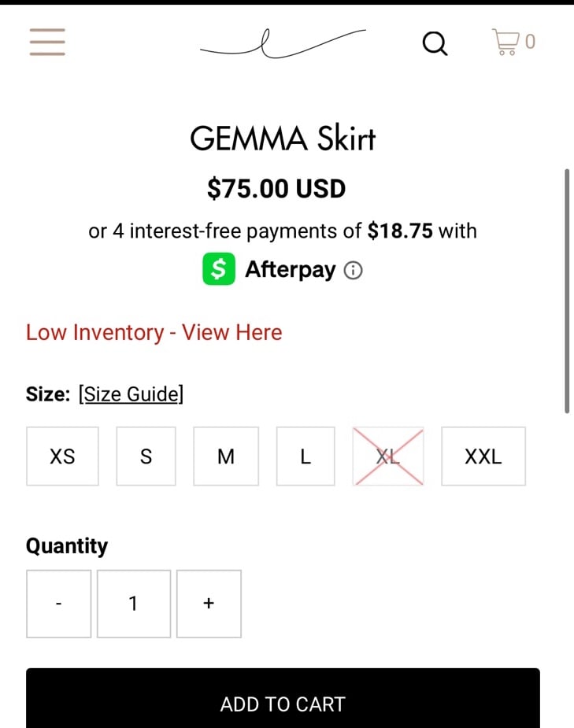Open the shopping cart icon
The image size is (574, 728).
click(x=505, y=42)
